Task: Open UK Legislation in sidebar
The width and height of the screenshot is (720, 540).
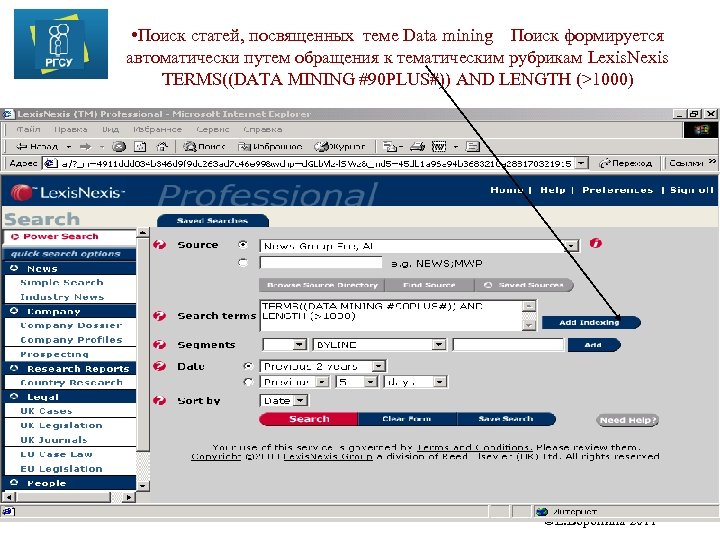Action: pyautogui.click(x=61, y=426)
